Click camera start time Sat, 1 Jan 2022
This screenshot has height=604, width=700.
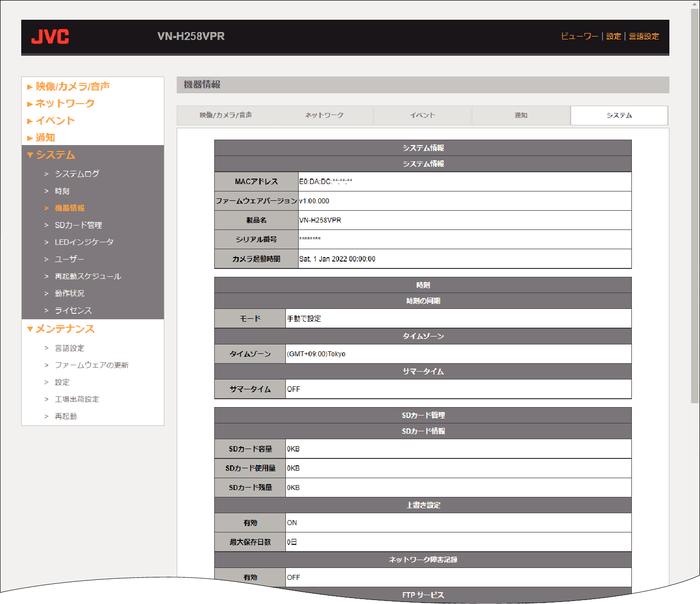pyautogui.click(x=337, y=259)
